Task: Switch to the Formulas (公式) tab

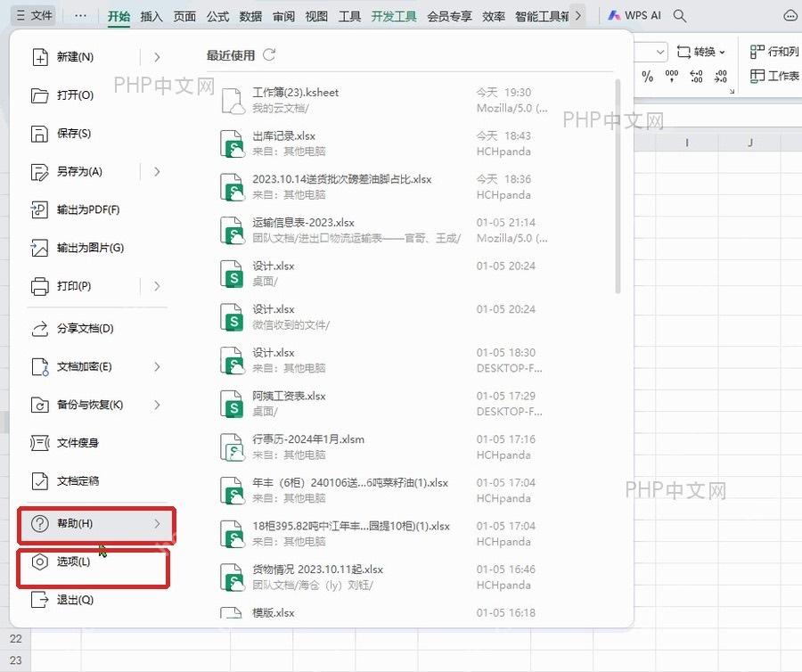Action: tap(218, 16)
